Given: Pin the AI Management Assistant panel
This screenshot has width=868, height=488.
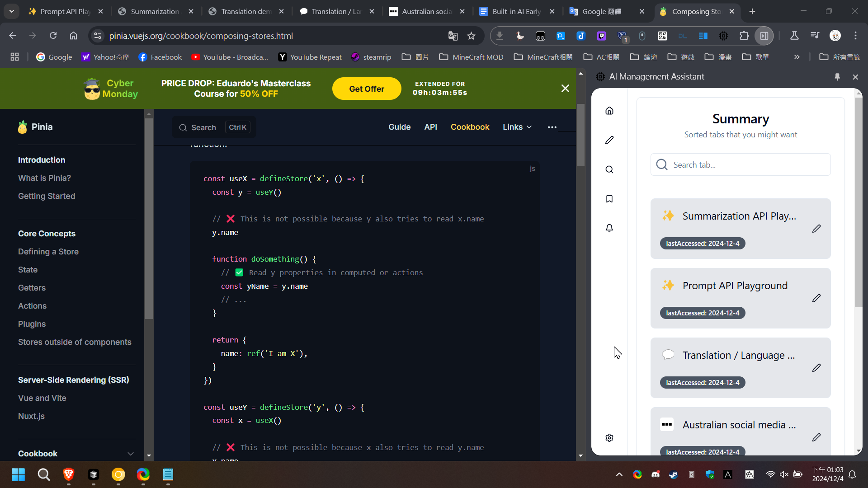Looking at the screenshot, I should 837,77.
